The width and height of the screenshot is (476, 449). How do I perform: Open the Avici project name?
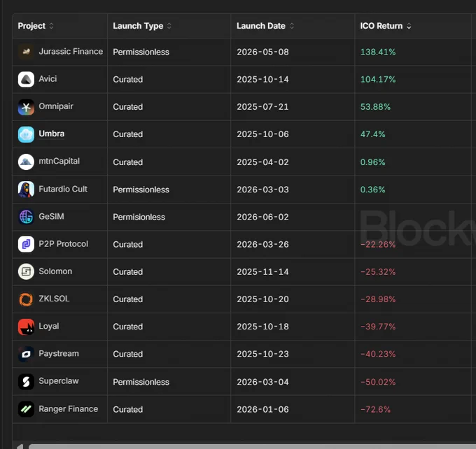tap(48, 79)
